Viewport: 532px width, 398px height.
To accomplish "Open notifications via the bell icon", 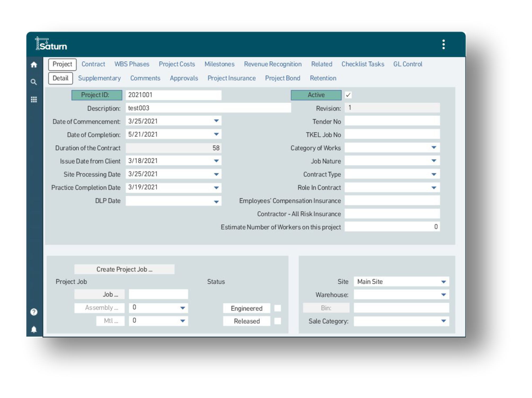I will tap(33, 329).
